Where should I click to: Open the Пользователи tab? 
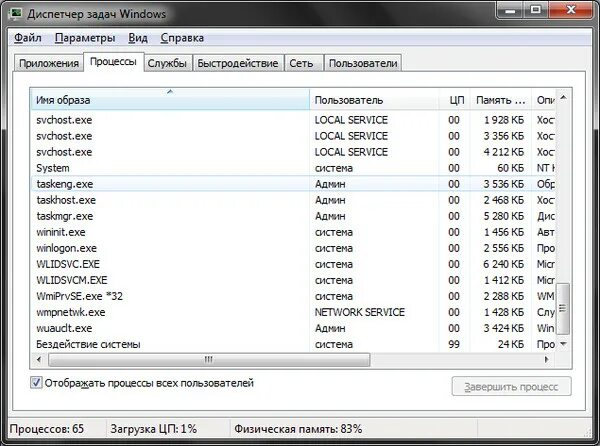363,63
